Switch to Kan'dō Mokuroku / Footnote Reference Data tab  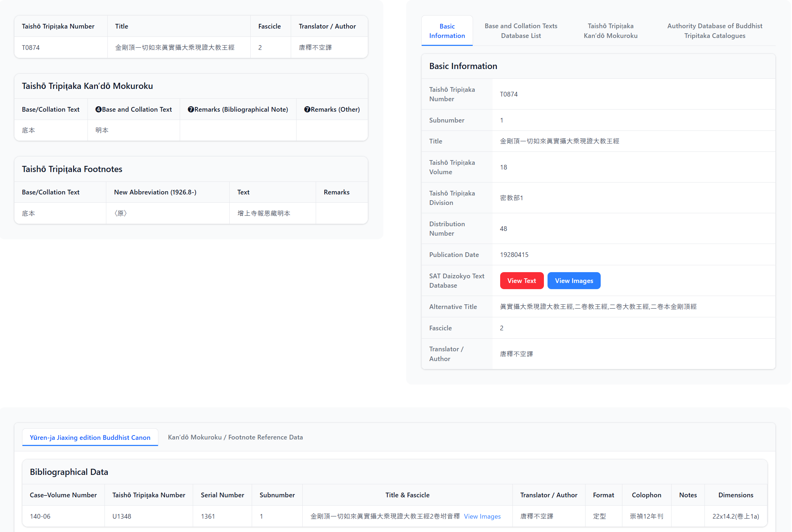coord(235,437)
